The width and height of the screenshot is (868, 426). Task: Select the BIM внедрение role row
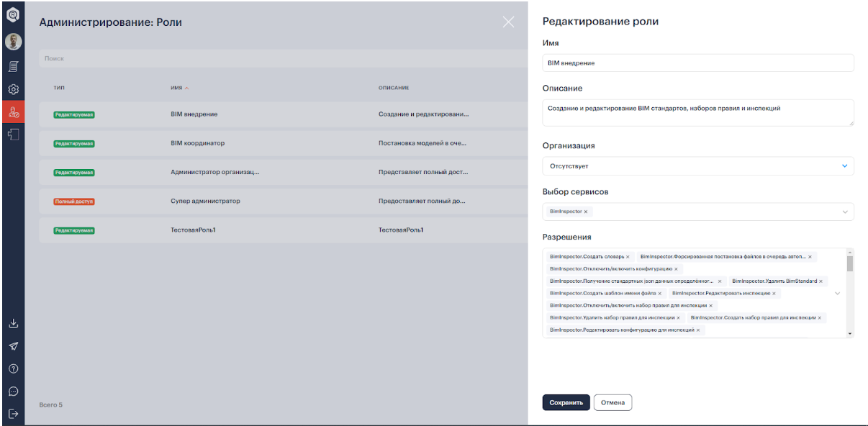click(x=284, y=114)
